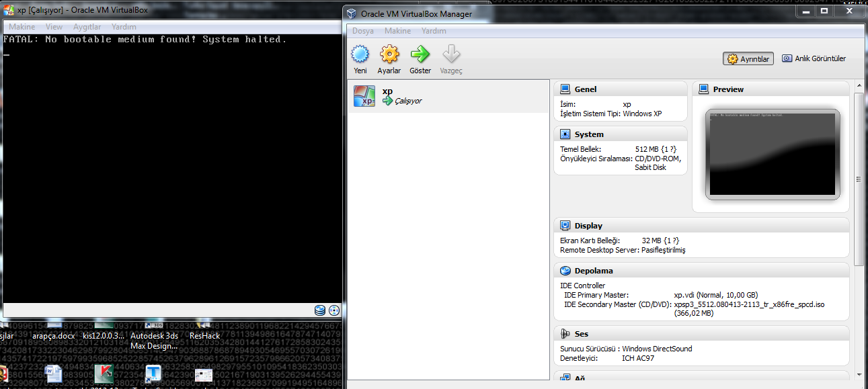Click the FATAL boot error text in VM
868x389 pixels.
[x=145, y=40]
